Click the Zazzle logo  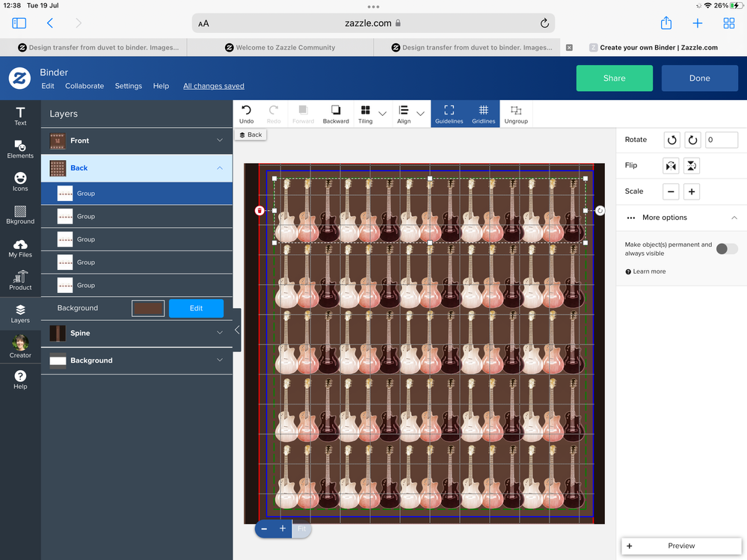pos(19,78)
